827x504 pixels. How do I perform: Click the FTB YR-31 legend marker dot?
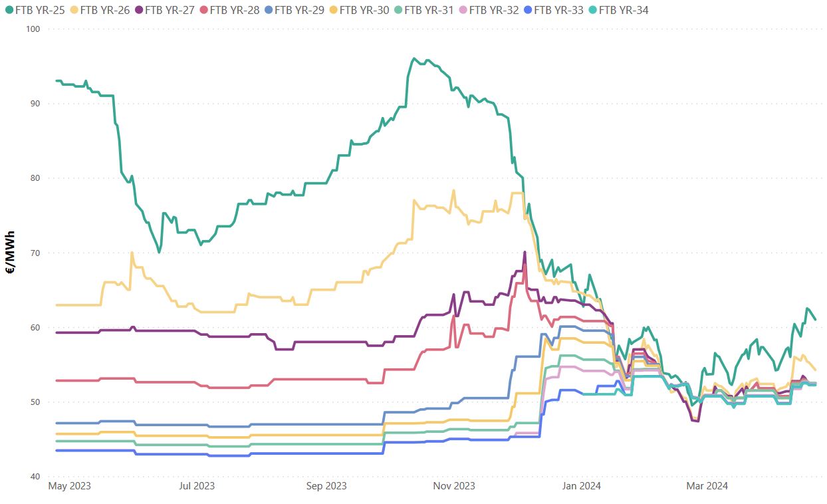(x=398, y=10)
